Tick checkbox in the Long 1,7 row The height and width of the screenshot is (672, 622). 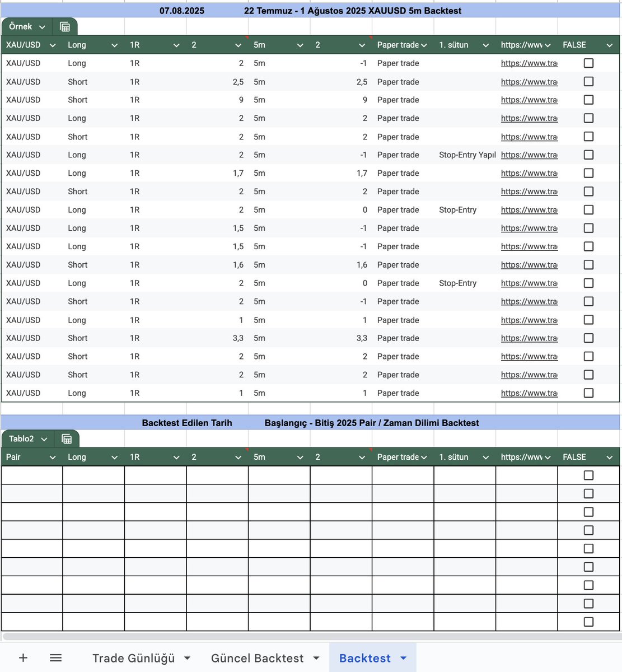tap(588, 173)
